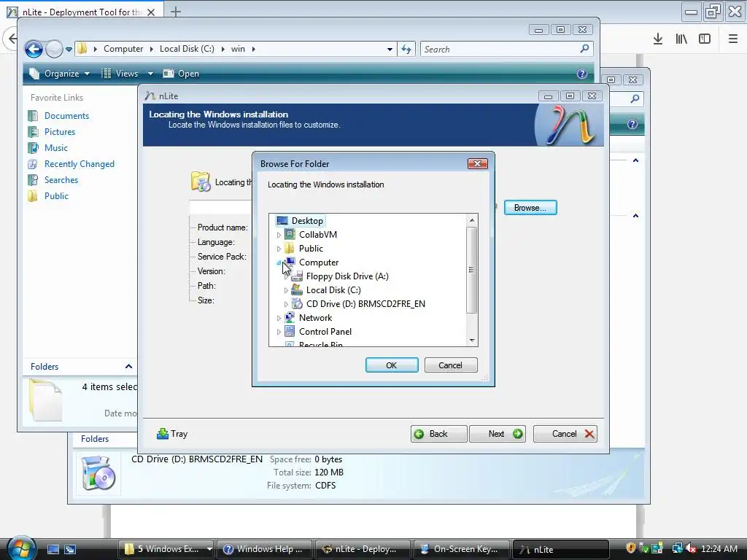
Task: Toggle the Folders pane chevron
Action: [x=128, y=366]
